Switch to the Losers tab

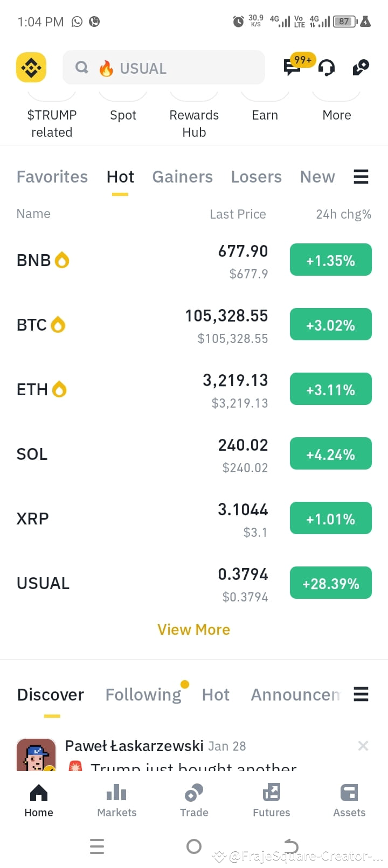(257, 177)
